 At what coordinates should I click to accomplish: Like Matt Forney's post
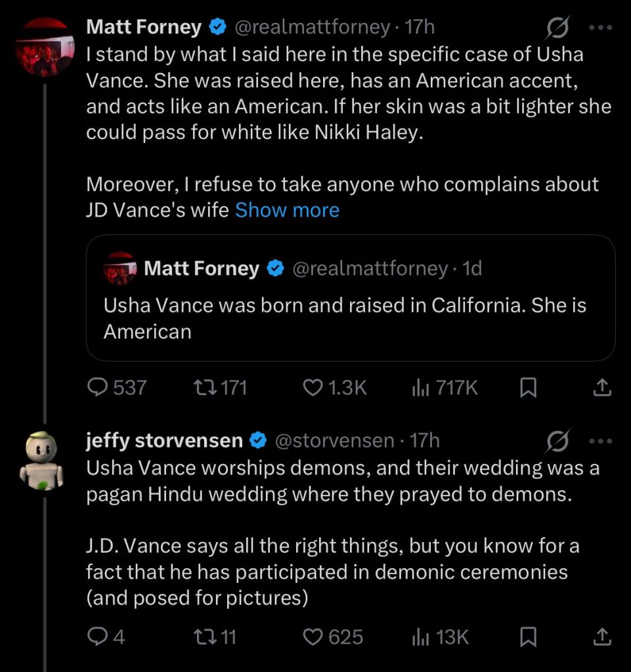(x=313, y=388)
